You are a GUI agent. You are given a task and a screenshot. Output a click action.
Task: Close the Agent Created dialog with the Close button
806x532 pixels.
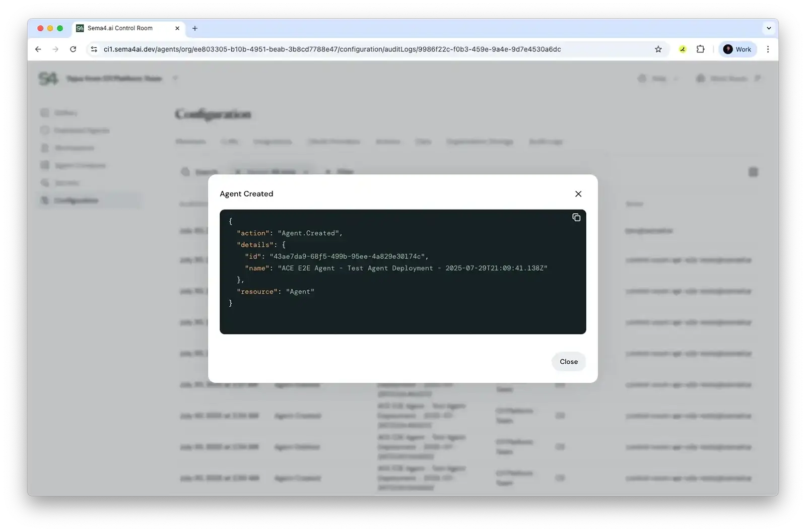568,361
